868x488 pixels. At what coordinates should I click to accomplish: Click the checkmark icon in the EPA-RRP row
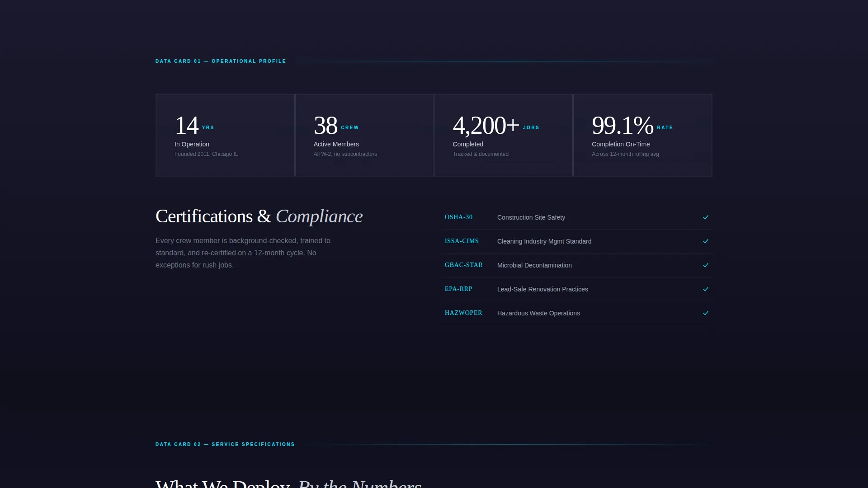[705, 289]
